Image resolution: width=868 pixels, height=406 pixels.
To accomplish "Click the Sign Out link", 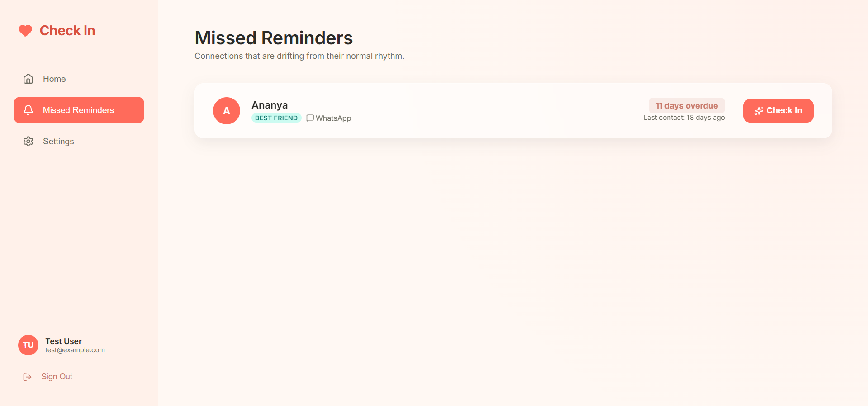I will [x=57, y=377].
